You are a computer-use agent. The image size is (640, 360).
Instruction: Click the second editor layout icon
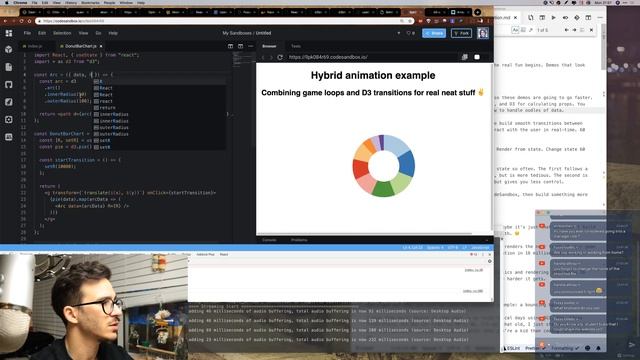(x=240, y=46)
